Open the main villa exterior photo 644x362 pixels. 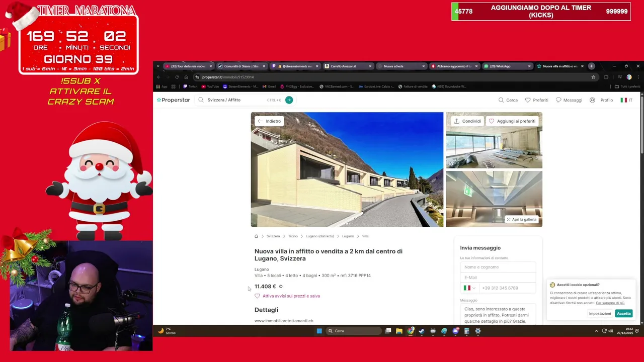pos(347,169)
